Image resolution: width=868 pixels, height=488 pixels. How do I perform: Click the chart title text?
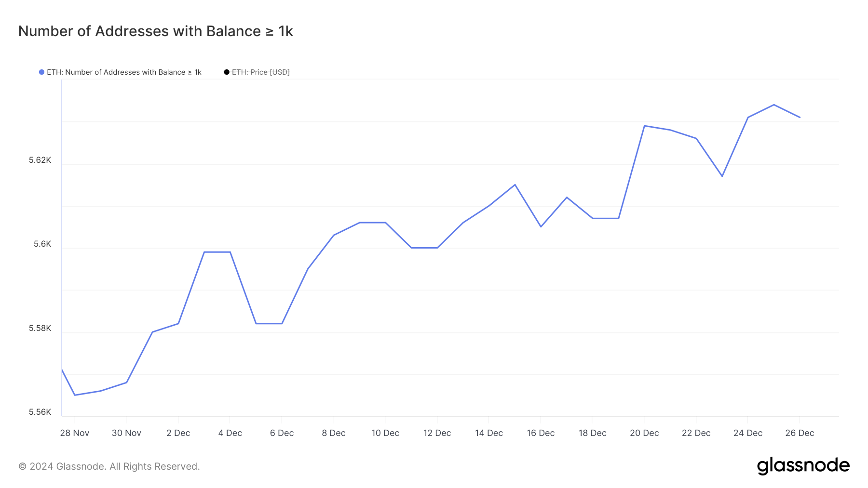click(x=155, y=31)
